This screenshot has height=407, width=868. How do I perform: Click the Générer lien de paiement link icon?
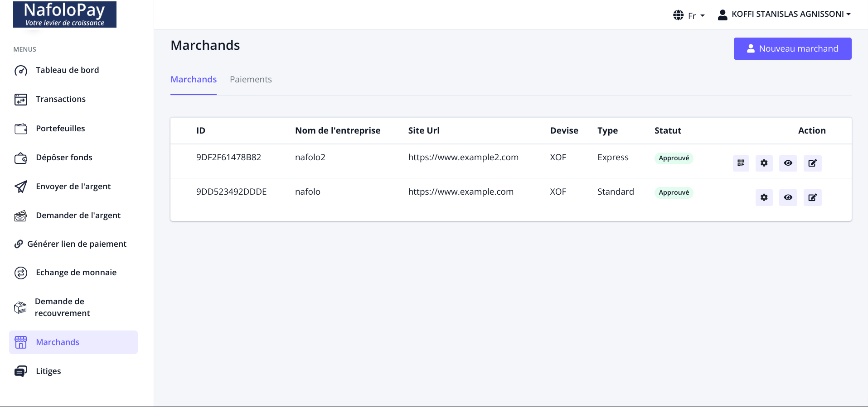click(19, 244)
